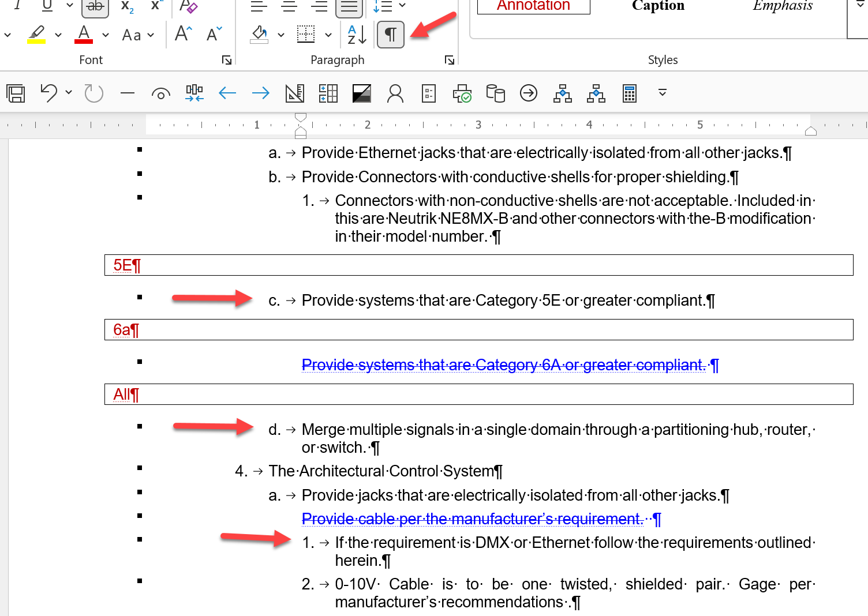
Task: Click the Clear All Formatting icon
Action: [x=188, y=6]
